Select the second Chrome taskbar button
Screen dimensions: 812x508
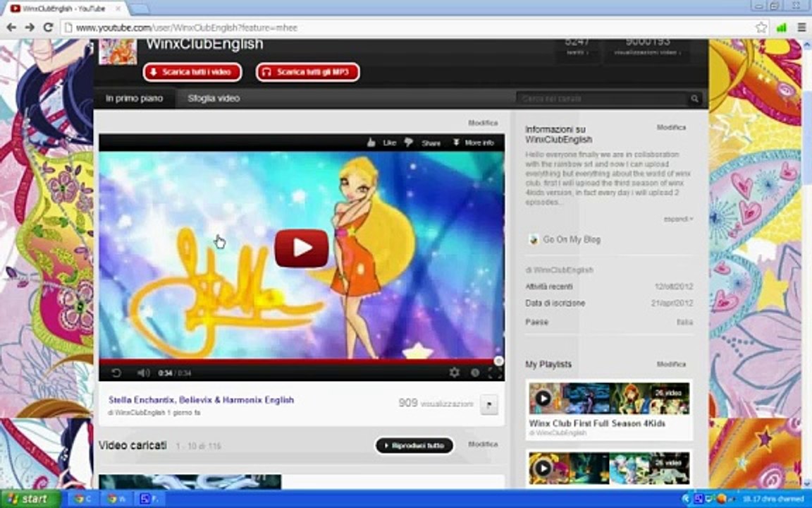[116, 500]
